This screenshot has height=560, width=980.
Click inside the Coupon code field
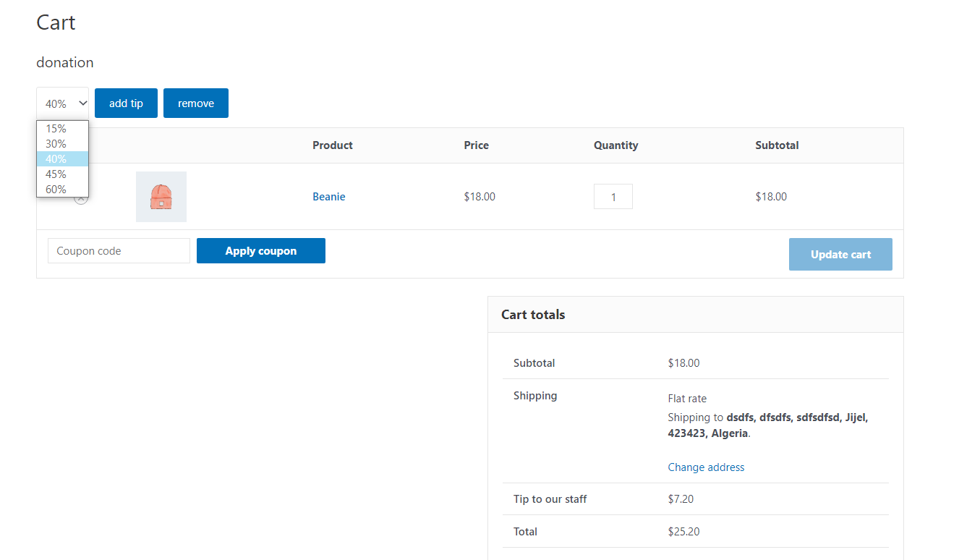(118, 250)
